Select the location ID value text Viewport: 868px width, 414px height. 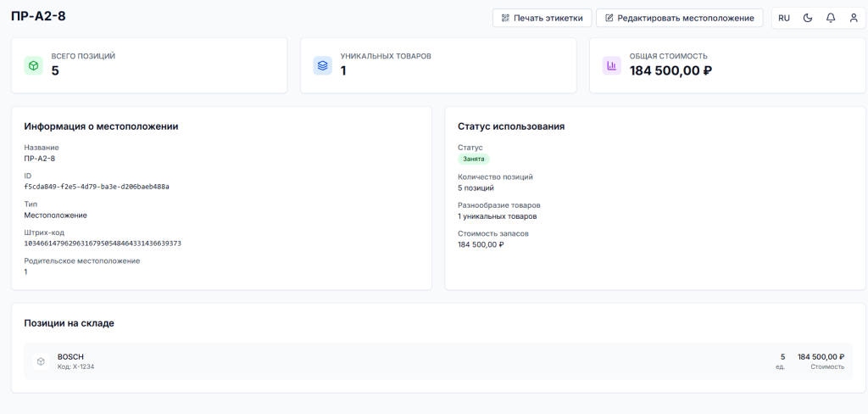(x=97, y=187)
